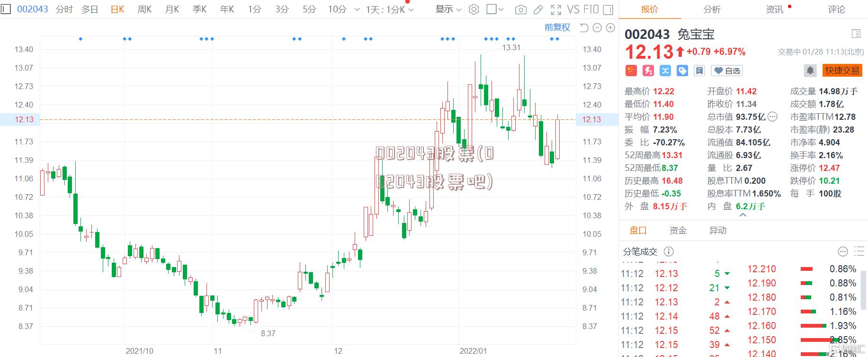Open total market cap more info icon
Screen dimensions: 868x357
click(772, 116)
